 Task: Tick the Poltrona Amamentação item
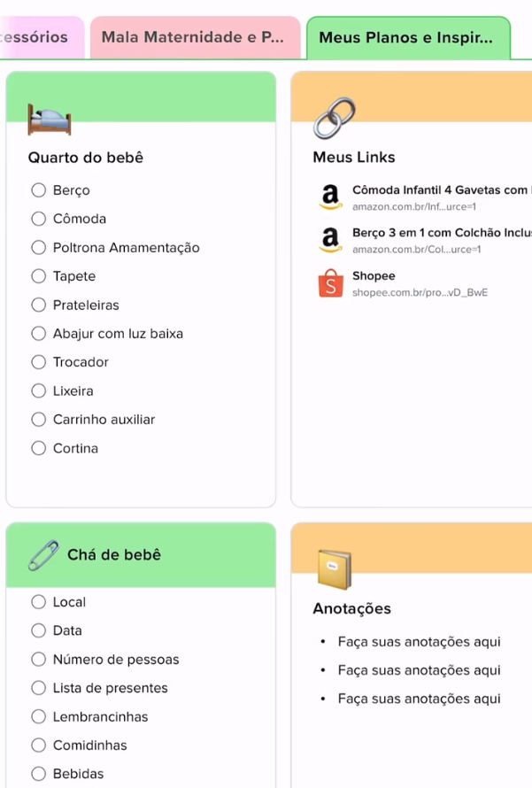[x=39, y=248]
